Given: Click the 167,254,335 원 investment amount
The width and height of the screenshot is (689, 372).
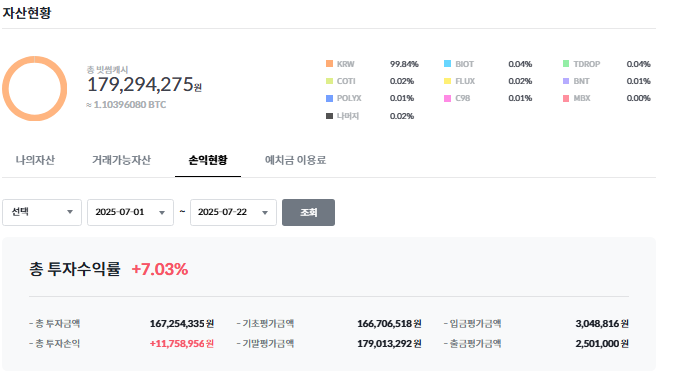Looking at the screenshot, I should tap(181, 324).
